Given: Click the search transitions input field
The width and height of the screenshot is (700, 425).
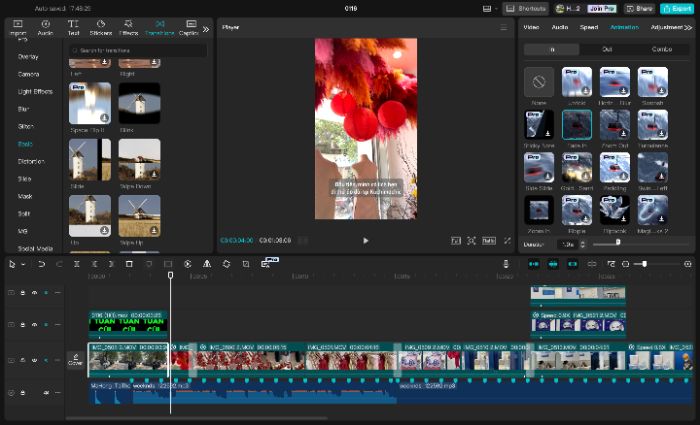Looking at the screenshot, I should [x=138, y=50].
